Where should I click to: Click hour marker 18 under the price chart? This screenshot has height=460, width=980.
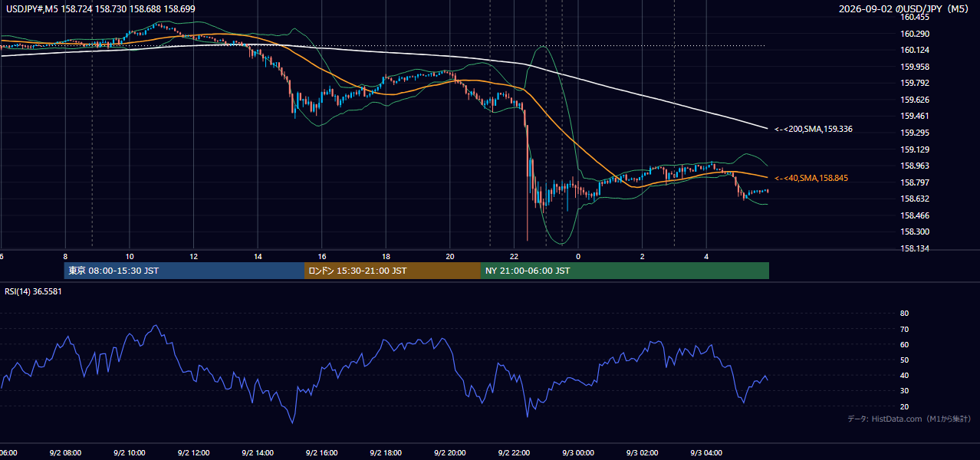pos(386,256)
